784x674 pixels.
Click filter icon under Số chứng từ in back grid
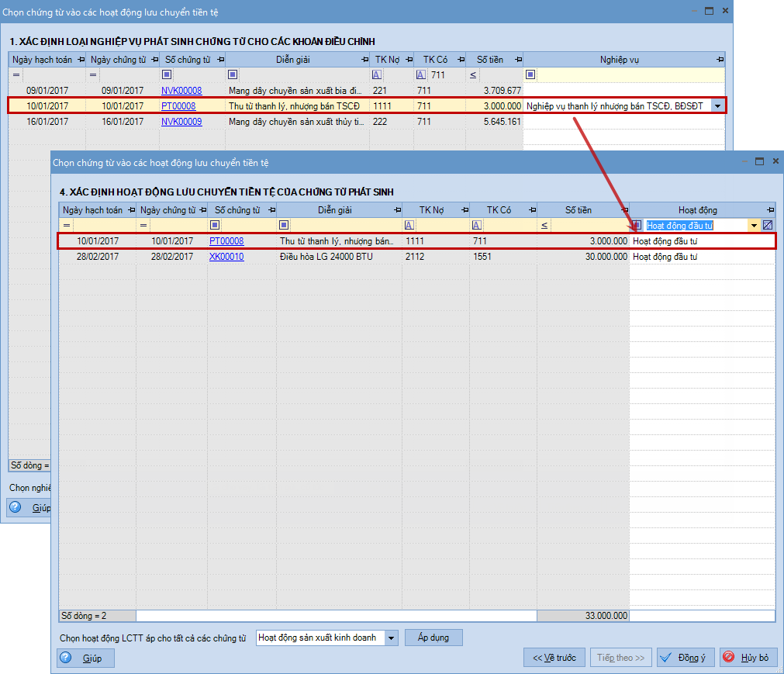(166, 75)
